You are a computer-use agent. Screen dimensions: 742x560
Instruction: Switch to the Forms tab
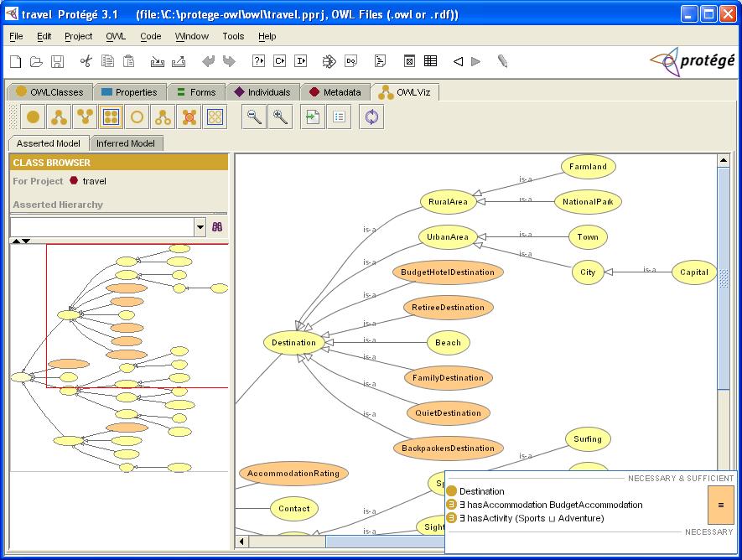(196, 92)
